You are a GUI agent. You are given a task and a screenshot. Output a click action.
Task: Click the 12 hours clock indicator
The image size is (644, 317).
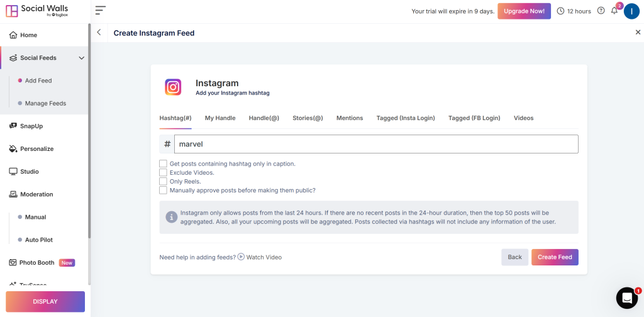click(x=574, y=11)
